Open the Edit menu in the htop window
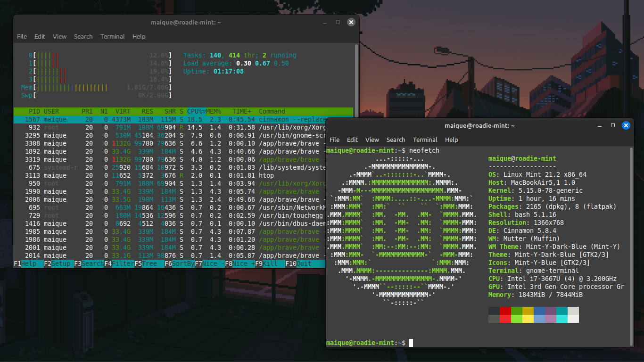Image resolution: width=644 pixels, height=362 pixels. click(40, 36)
